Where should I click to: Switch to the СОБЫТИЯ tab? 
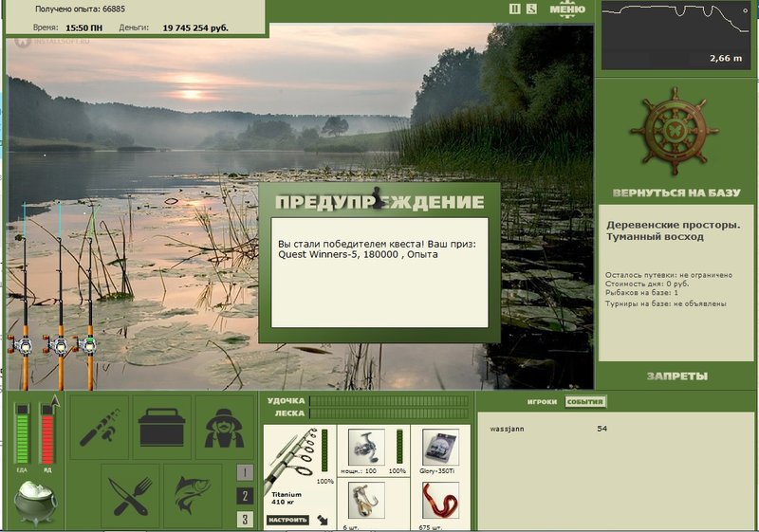(584, 402)
